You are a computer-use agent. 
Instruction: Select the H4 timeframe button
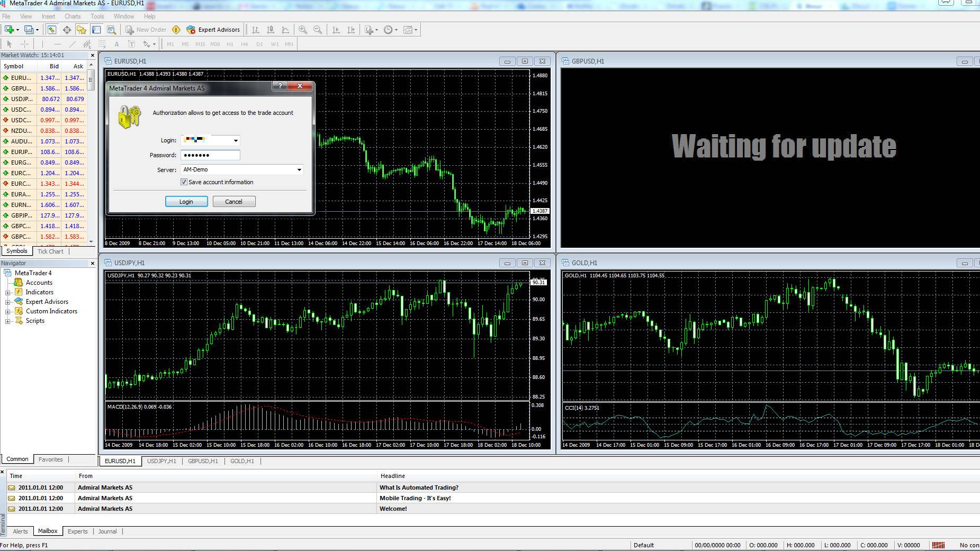tap(245, 44)
